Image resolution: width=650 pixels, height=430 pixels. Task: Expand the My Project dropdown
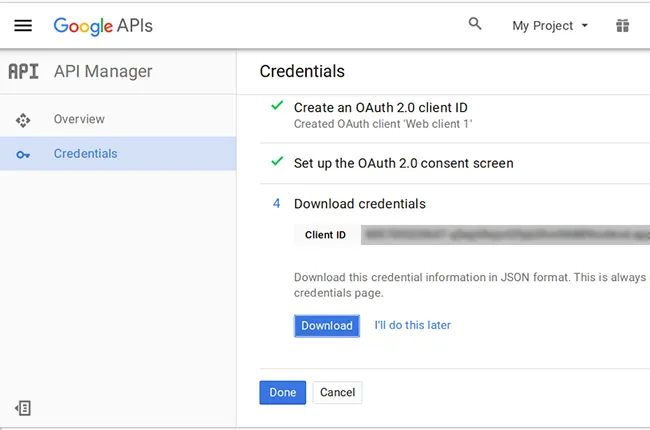pyautogui.click(x=550, y=26)
